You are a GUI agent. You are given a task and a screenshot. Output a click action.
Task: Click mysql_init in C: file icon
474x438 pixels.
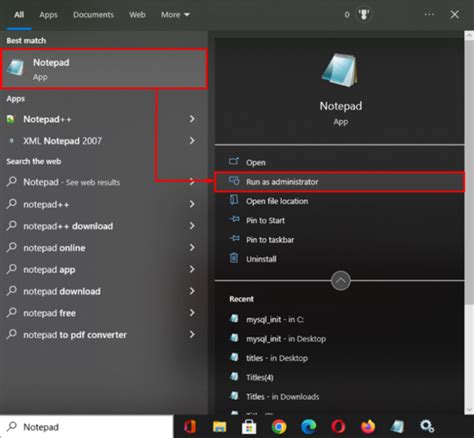[234, 319]
